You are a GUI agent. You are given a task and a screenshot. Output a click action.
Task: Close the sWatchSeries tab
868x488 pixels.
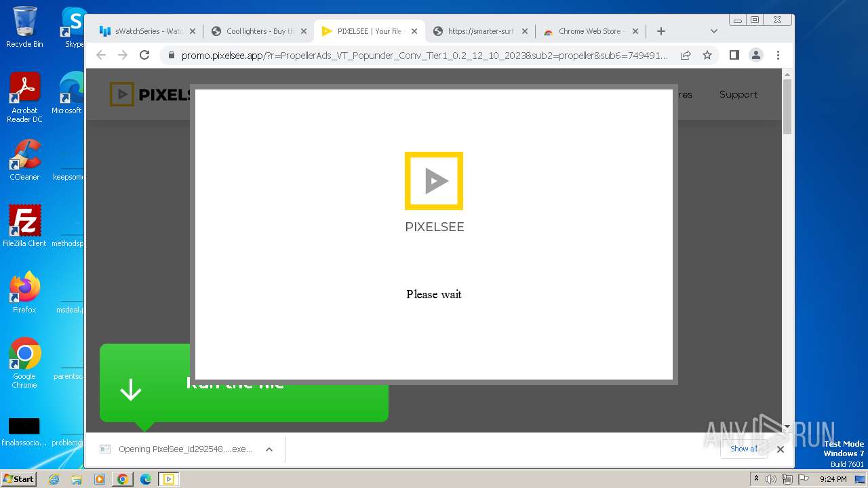point(193,31)
